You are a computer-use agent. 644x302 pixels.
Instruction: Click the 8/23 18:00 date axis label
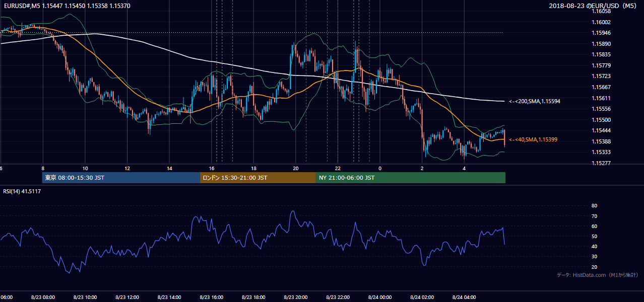(x=253, y=297)
